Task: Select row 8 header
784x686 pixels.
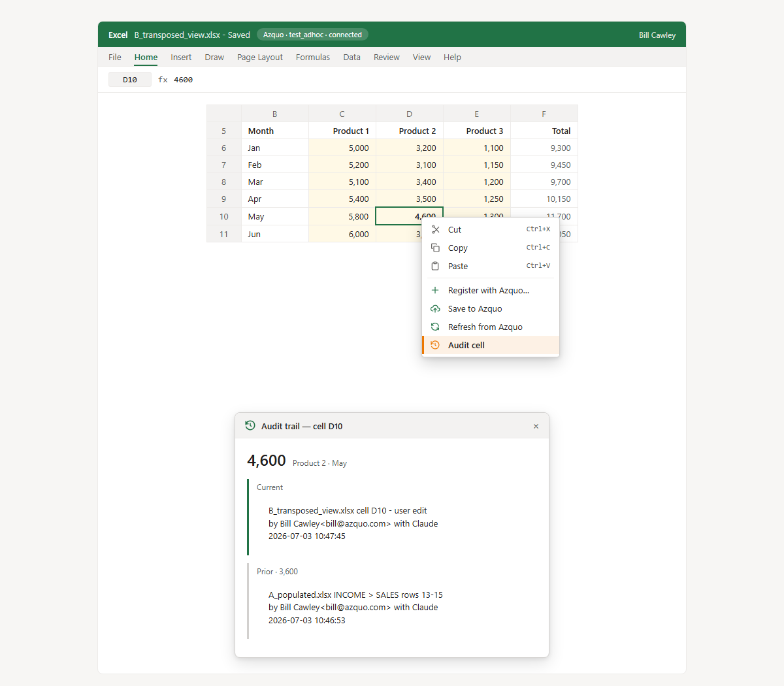Action: point(224,182)
